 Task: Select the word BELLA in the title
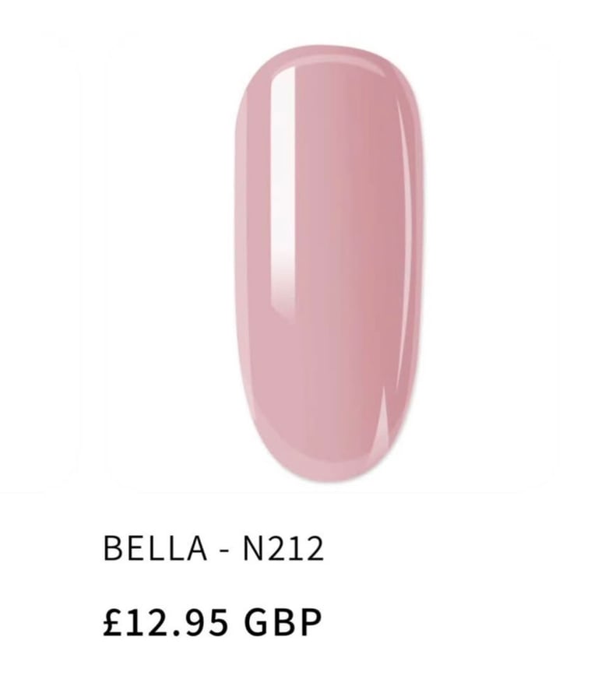pyautogui.click(x=155, y=548)
